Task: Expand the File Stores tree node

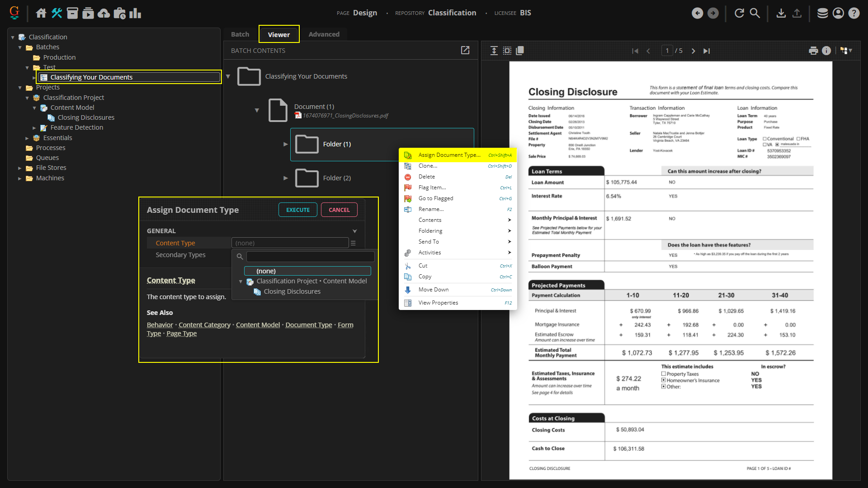Action: (20, 168)
